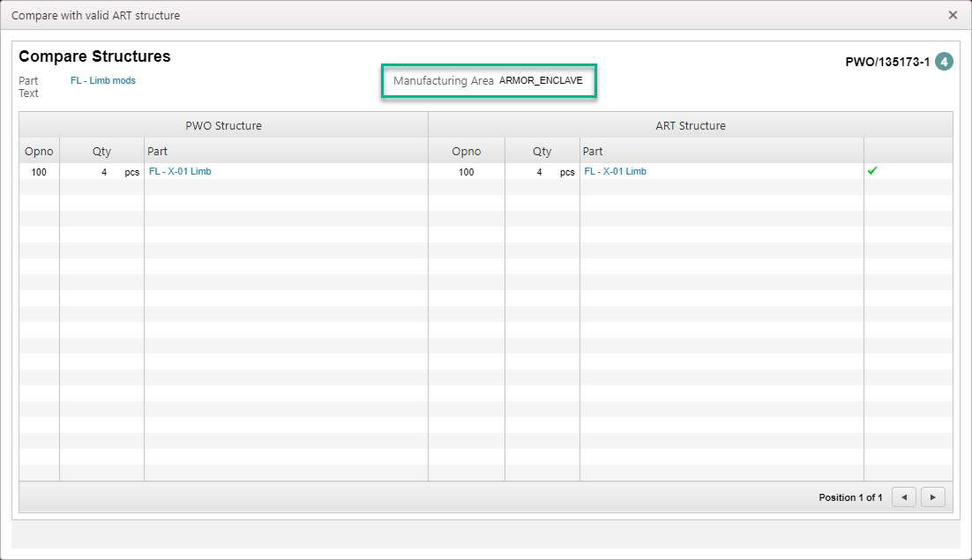The width and height of the screenshot is (972, 560).
Task: Click the Compare Structures dialog title
Action: tap(93, 56)
